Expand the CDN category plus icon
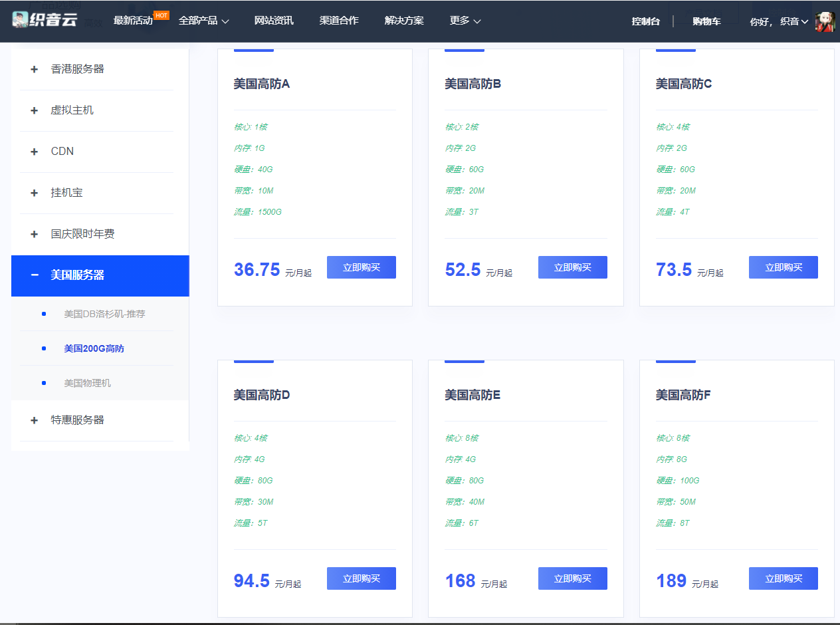The height and width of the screenshot is (625, 840). [x=35, y=152]
